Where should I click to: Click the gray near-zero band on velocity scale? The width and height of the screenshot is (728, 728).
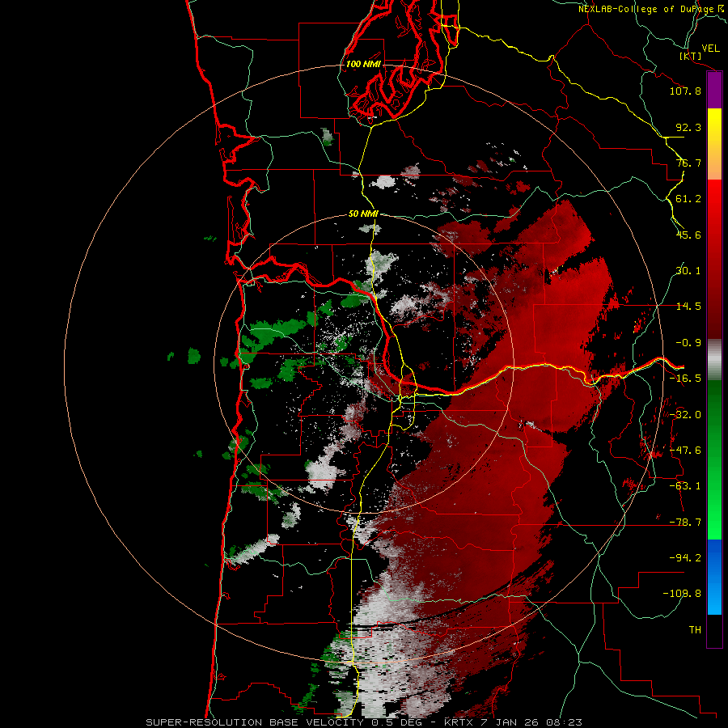coord(714,360)
